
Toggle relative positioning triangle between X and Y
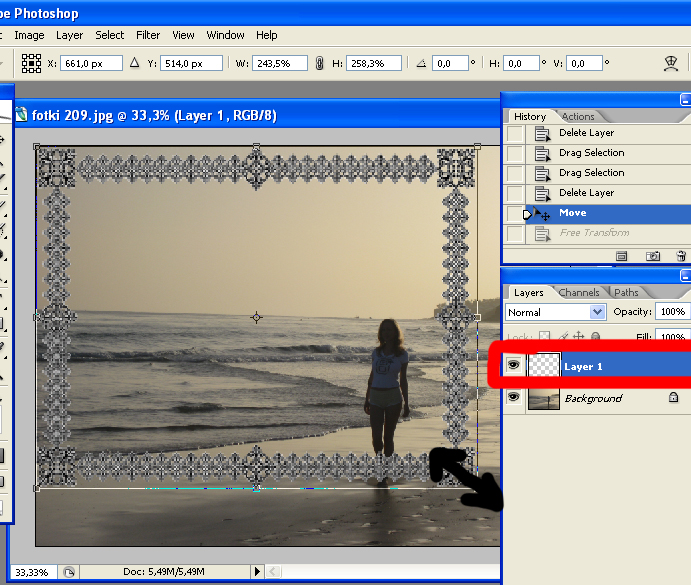pyautogui.click(x=134, y=63)
